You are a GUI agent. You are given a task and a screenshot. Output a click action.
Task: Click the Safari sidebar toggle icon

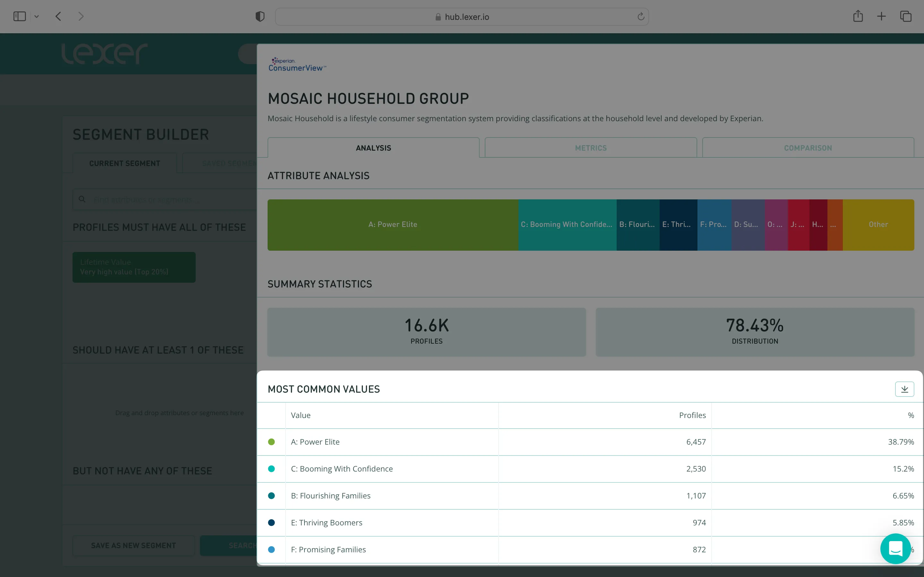20,16
